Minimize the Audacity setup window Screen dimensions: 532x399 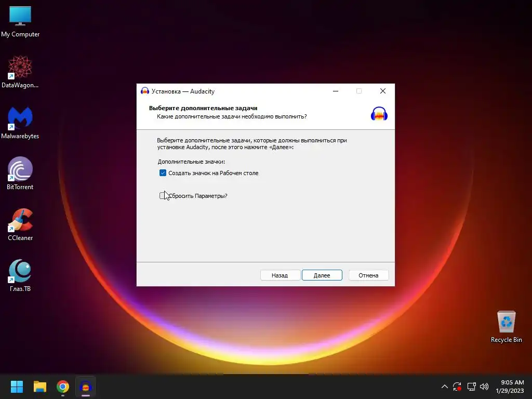pyautogui.click(x=336, y=91)
